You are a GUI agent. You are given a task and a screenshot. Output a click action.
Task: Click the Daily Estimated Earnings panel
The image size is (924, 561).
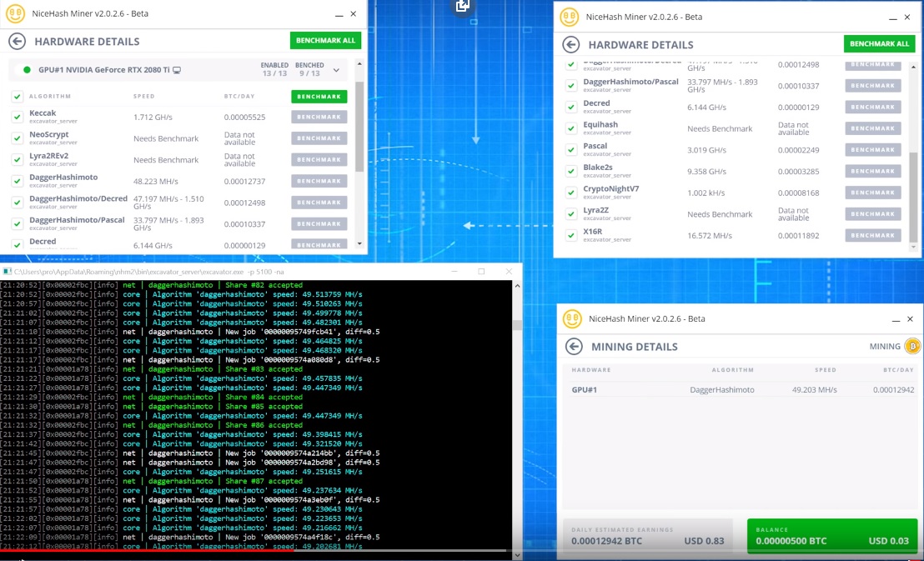click(648, 536)
